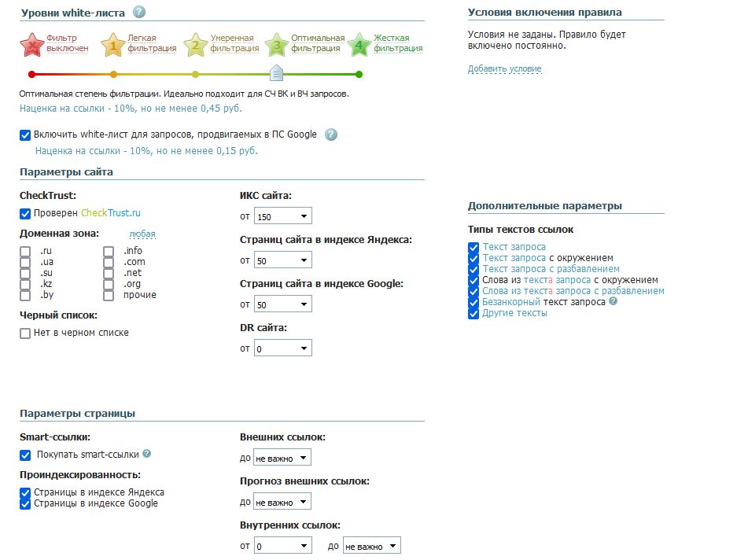Click help icon next to 'Покупать smart-ссылки'
The image size is (748, 560).
pos(147,454)
